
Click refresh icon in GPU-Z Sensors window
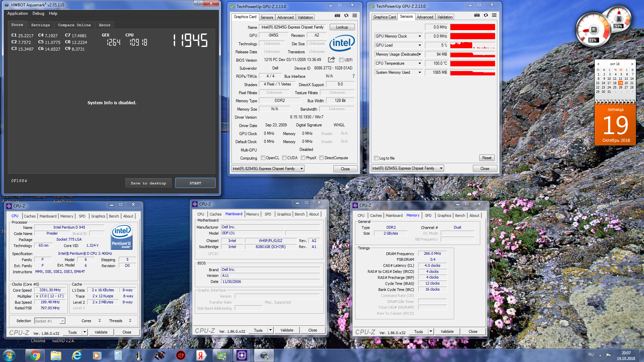(486, 15)
